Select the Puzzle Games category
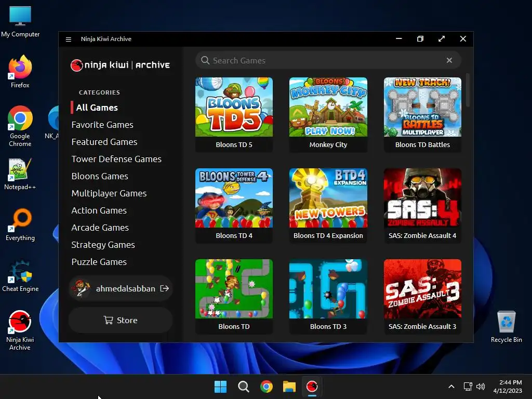Screen dimensions: 532x399 [x=99, y=262]
